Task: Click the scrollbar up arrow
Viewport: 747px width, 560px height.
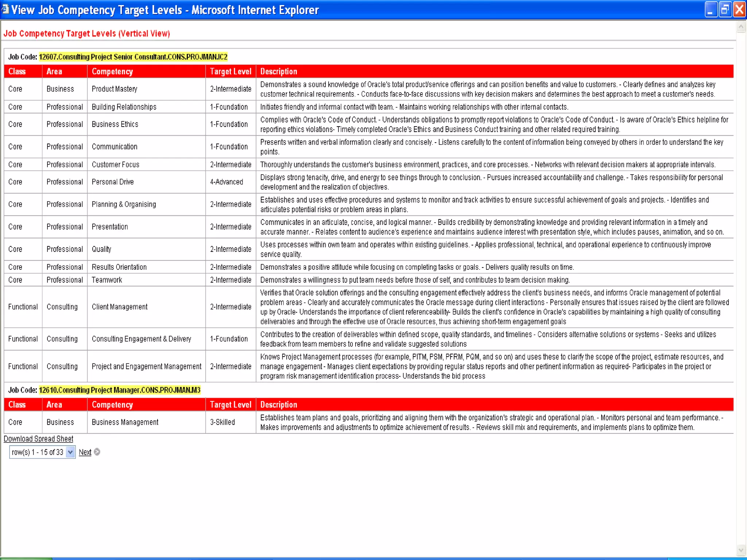Action: (741, 27)
